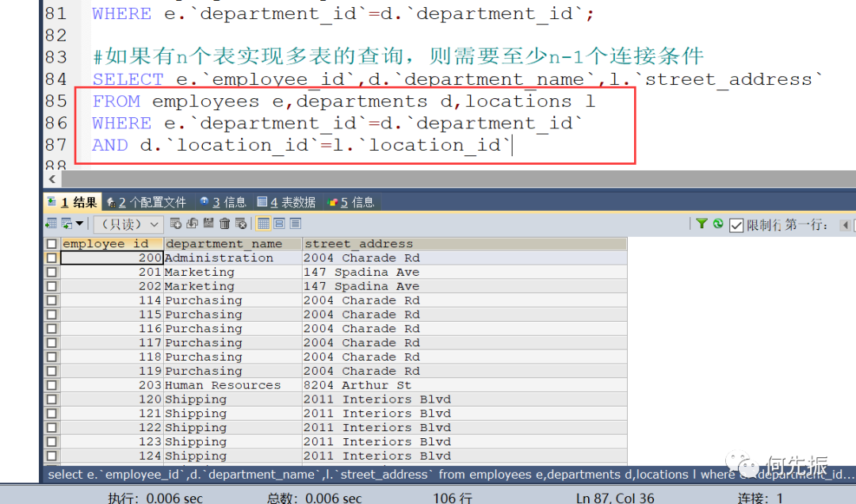Viewport: 856px width, 504px height.
Task: Click the comment on line 83
Action: (398, 56)
